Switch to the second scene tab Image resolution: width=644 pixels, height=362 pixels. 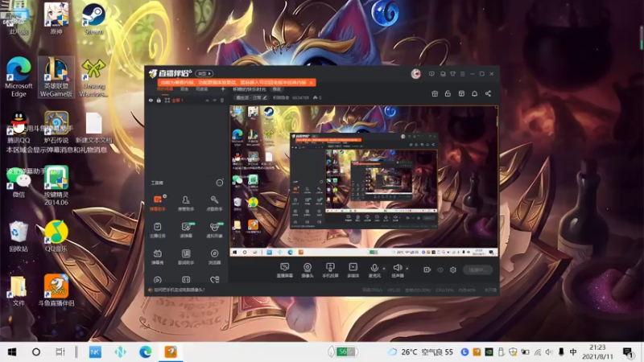tap(184, 89)
